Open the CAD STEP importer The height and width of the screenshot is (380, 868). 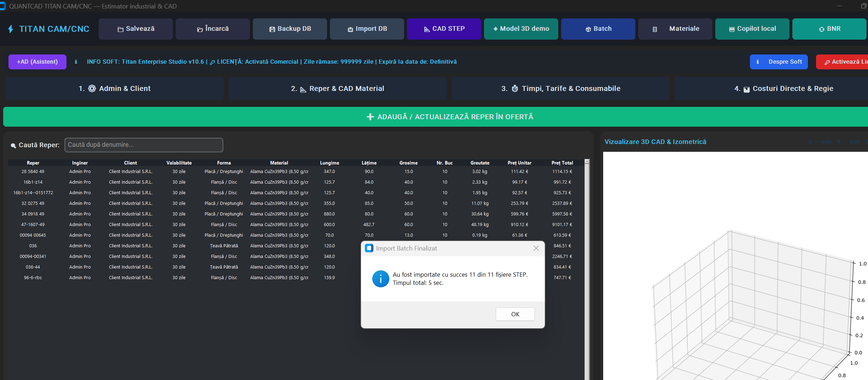pos(444,29)
